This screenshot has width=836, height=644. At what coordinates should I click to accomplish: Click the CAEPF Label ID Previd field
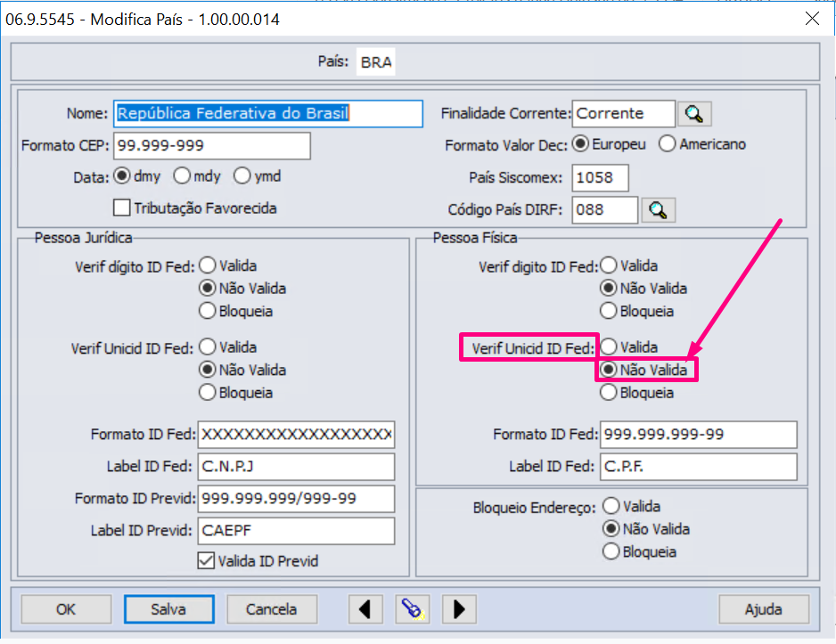point(296,531)
